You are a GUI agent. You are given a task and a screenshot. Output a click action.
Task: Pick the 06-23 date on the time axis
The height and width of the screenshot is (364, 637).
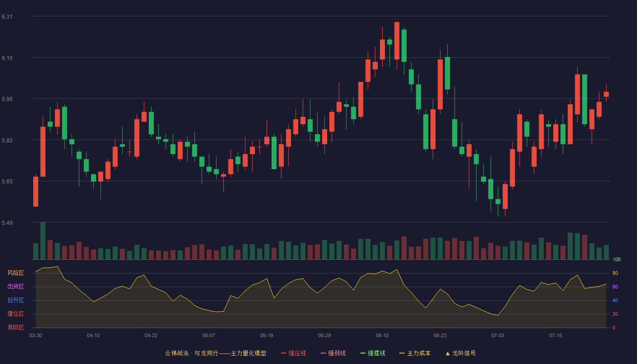point(440,335)
